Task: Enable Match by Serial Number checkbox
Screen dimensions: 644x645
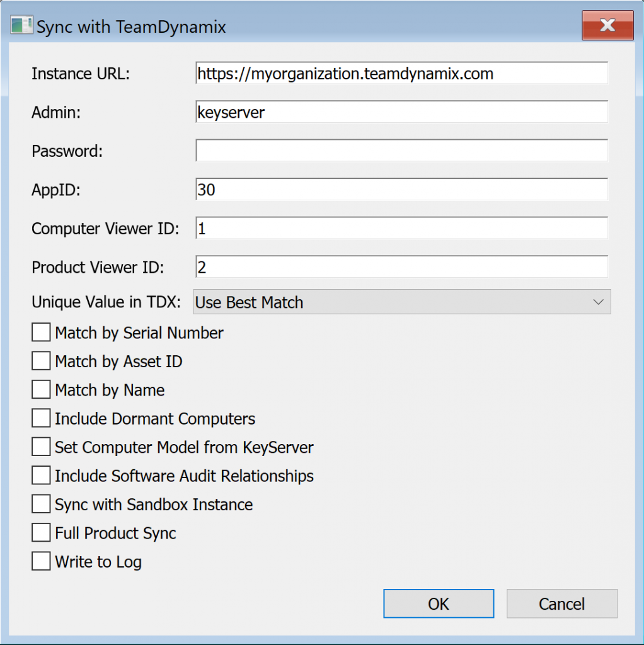Action: (x=41, y=333)
